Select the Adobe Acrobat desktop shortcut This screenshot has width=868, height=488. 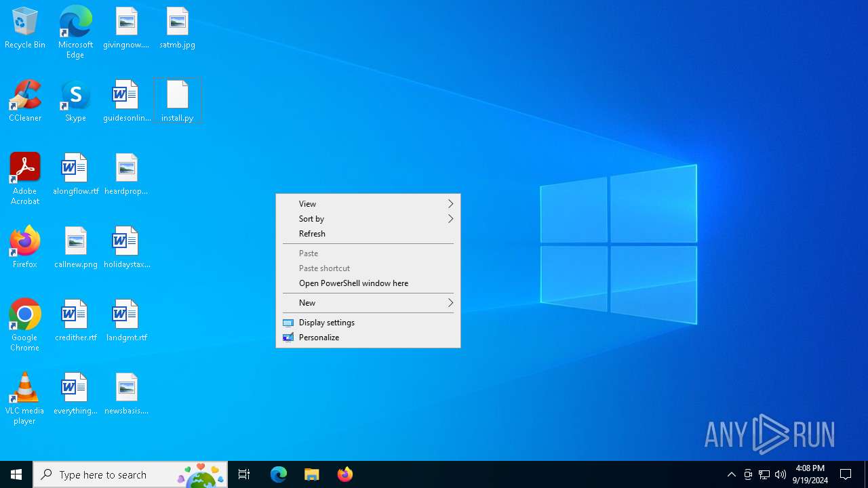click(x=25, y=179)
